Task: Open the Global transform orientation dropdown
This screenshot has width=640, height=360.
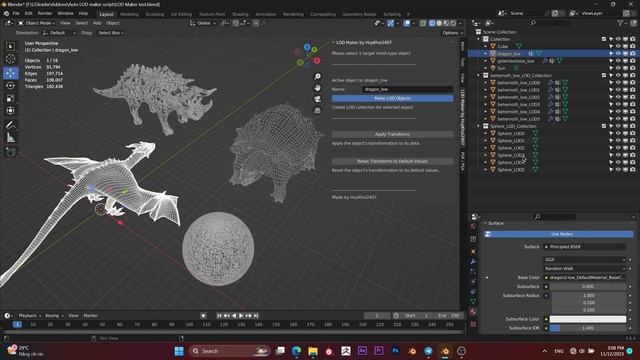Action: [203, 23]
